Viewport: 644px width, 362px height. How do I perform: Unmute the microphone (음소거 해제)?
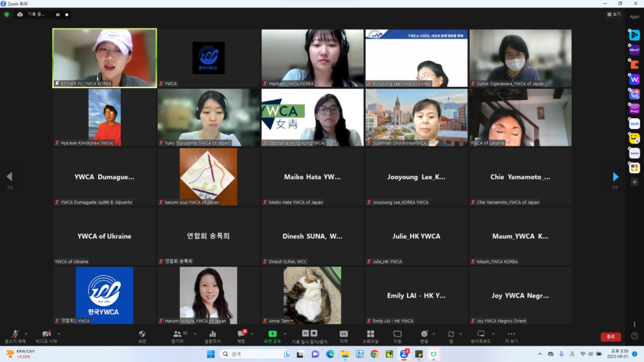(15, 336)
